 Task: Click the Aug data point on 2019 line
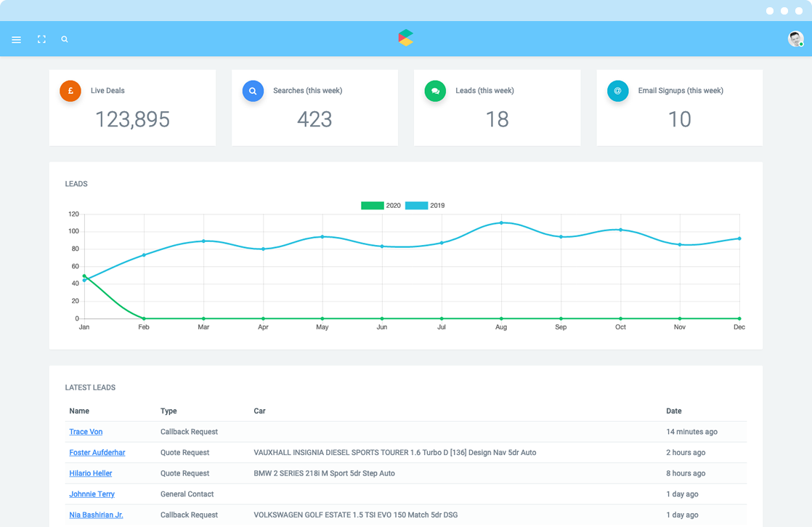tap(501, 223)
